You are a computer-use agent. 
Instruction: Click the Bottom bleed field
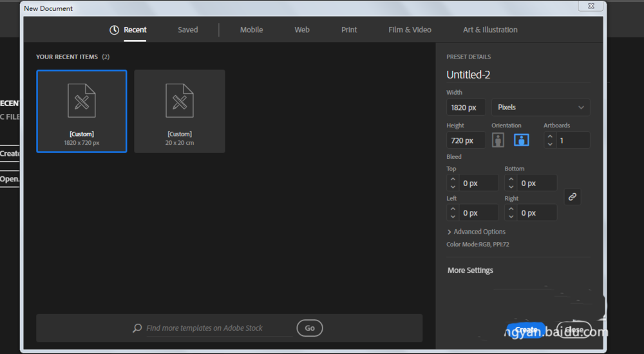tap(537, 183)
